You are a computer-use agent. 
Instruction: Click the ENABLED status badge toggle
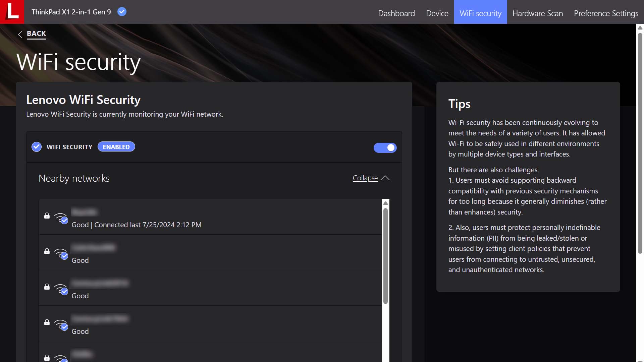(116, 147)
